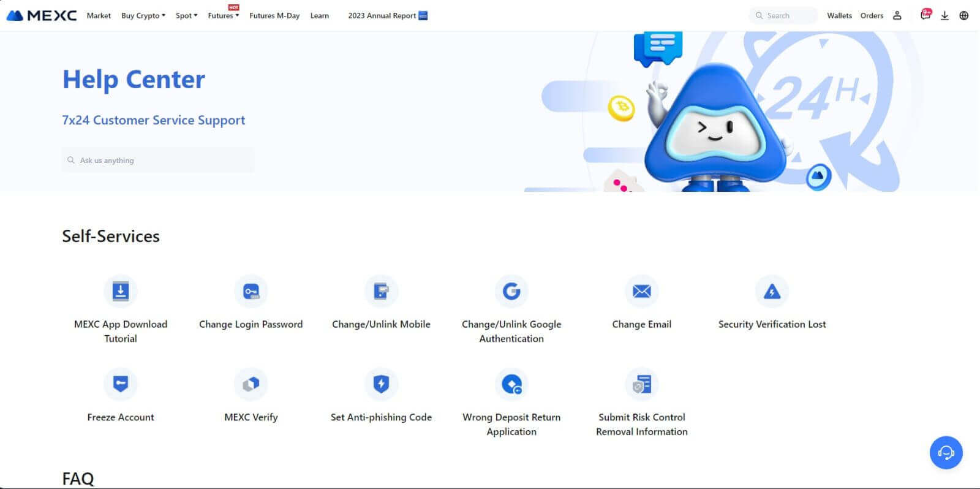Viewport: 980px width, 489px height.
Task: Expand the Buy Crypto dropdown
Action: point(143,15)
